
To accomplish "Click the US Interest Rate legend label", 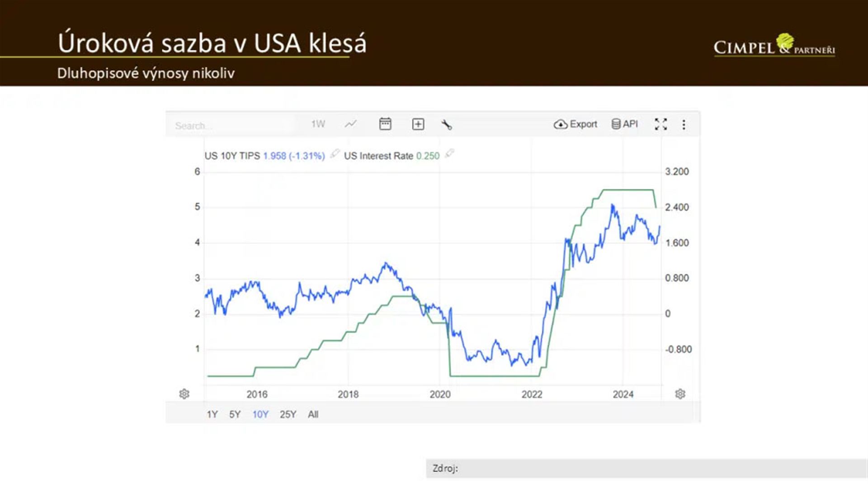I will 378,156.
